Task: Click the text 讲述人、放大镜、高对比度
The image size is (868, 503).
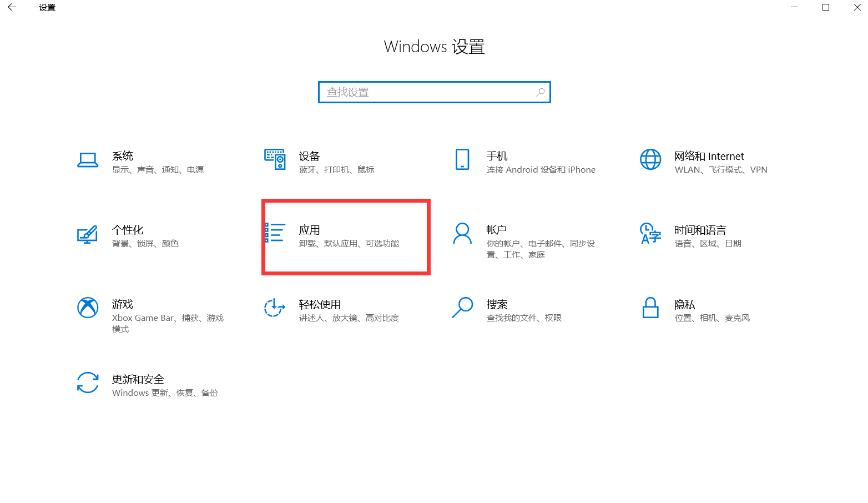Action: (349, 318)
